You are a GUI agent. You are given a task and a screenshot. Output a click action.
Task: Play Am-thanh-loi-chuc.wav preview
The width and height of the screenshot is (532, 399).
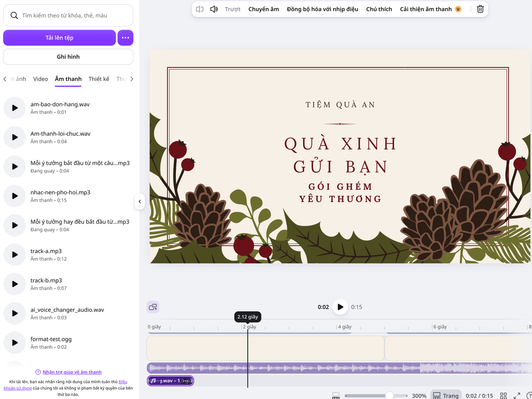pos(15,137)
